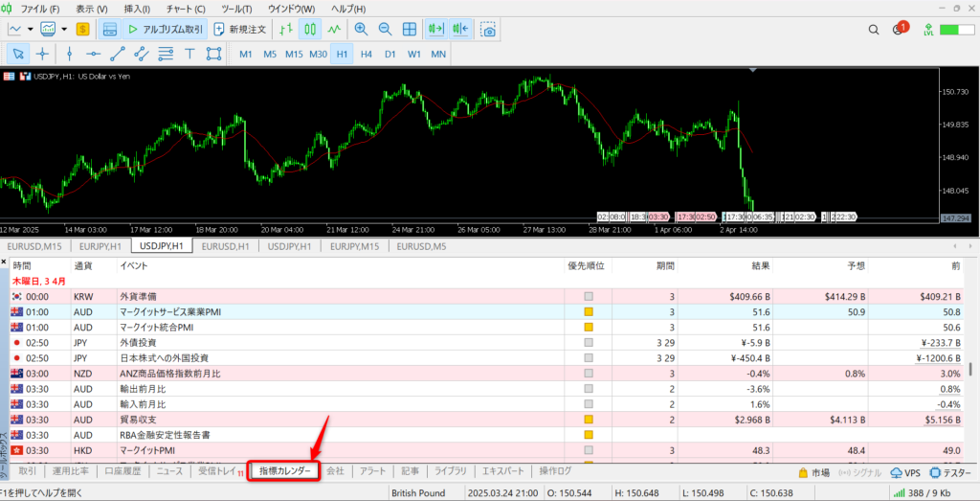This screenshot has height=501, width=980.
Task: Open the 挿入(I) menu
Action: pyautogui.click(x=138, y=10)
